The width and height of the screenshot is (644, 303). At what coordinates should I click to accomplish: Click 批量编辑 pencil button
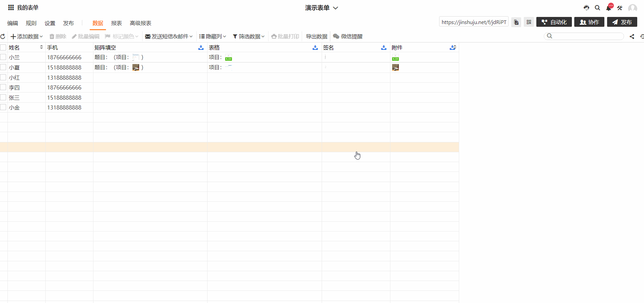coord(86,36)
